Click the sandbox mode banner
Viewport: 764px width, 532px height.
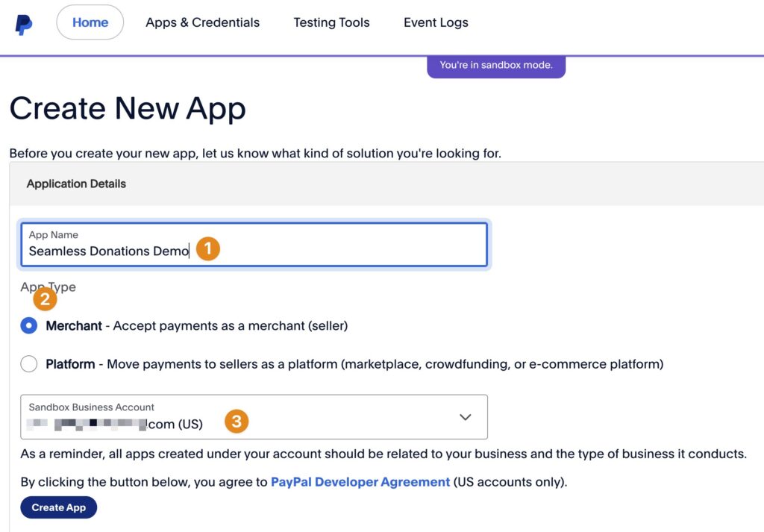coord(496,66)
